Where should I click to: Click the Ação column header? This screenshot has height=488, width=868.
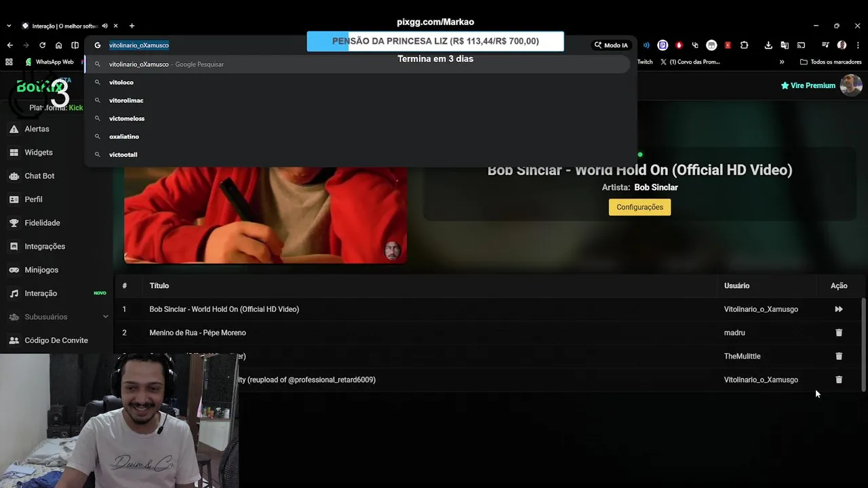839,286
